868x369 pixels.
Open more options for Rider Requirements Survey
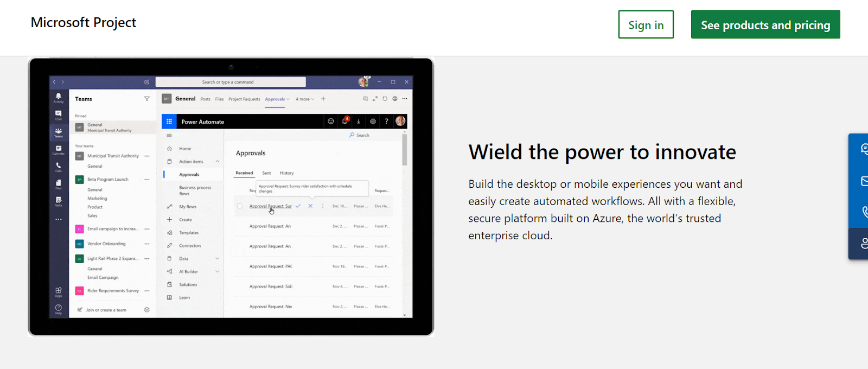tap(147, 291)
